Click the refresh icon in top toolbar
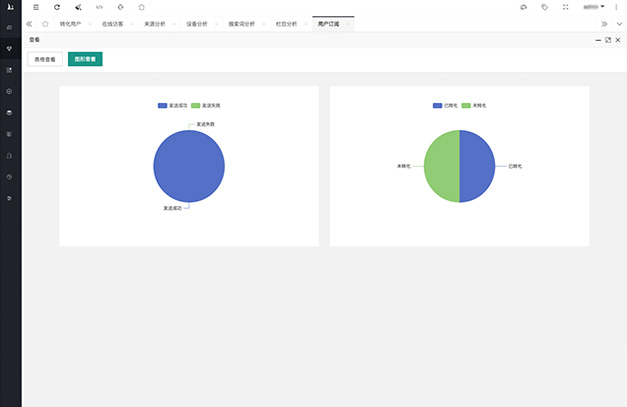Screen dimensions: 627x407 57,7
